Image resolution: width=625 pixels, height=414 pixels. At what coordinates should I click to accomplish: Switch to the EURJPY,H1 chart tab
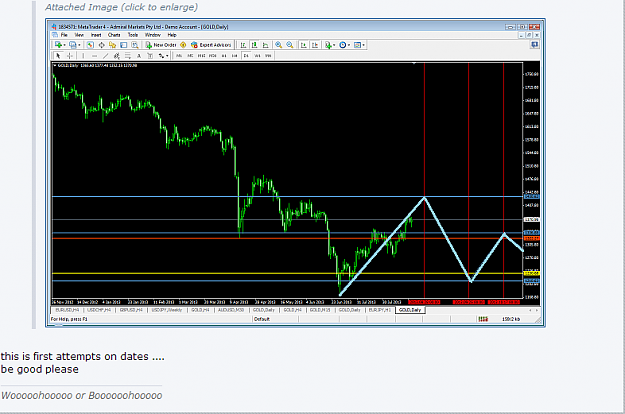(379, 310)
